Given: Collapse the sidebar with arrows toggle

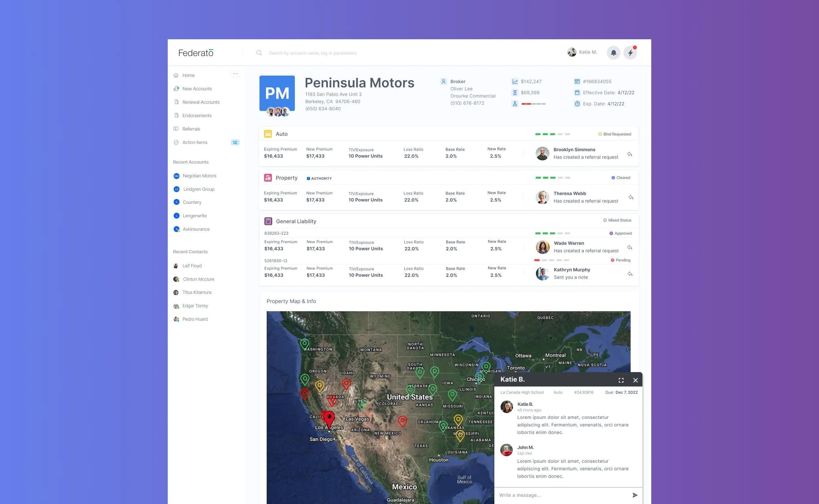Looking at the screenshot, I should coord(235,74).
